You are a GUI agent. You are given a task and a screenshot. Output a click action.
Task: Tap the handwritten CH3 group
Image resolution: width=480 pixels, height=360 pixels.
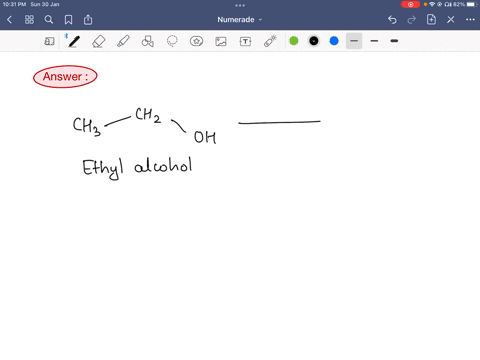tap(87, 127)
